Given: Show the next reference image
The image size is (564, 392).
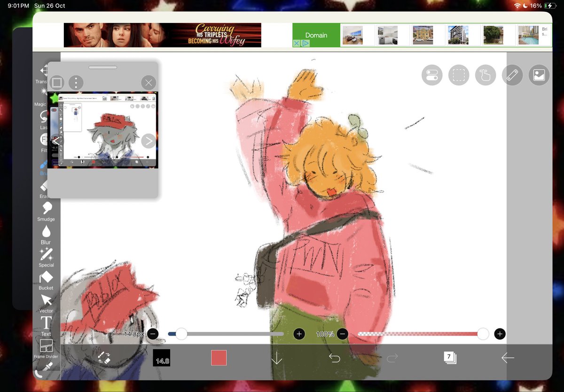Looking at the screenshot, I should [x=148, y=141].
